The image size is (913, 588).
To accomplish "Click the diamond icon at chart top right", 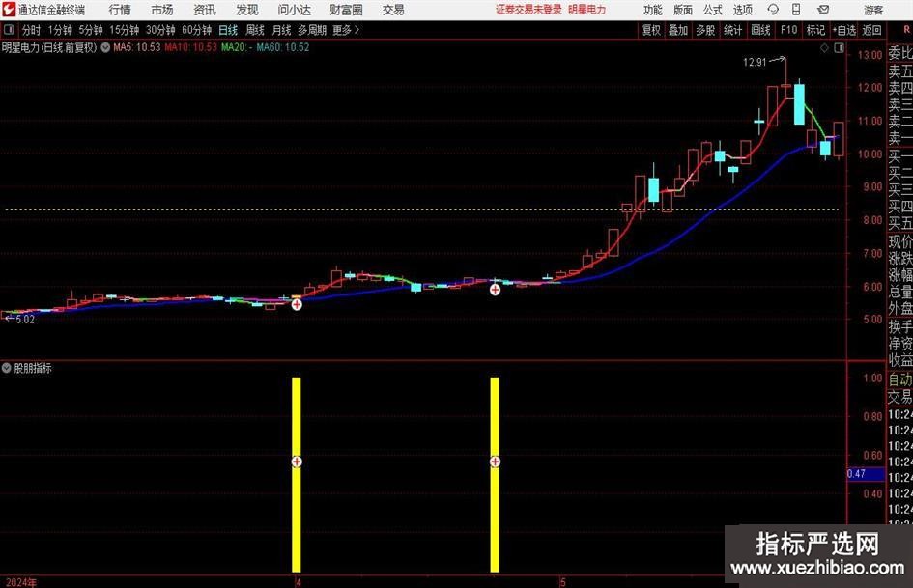I will [824, 48].
